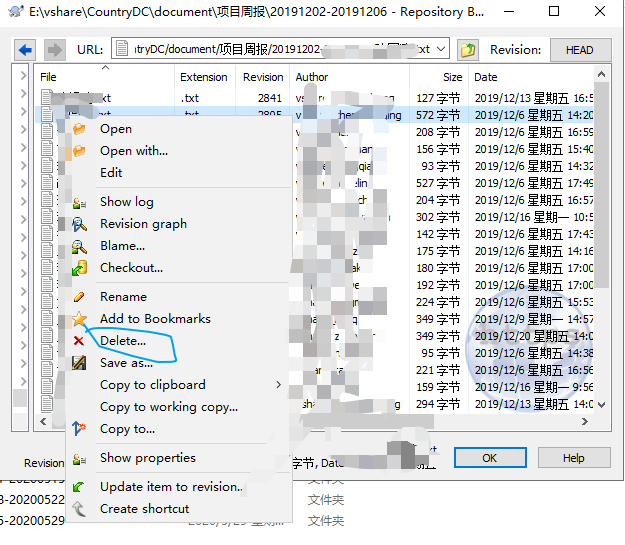Click revision number 2841 cell
Viewport: 625px width, 545px height.
(270, 98)
